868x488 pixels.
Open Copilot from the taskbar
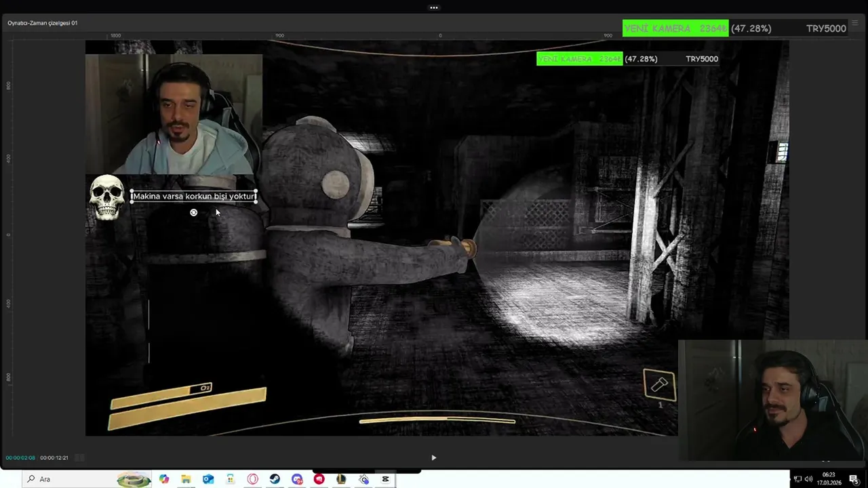[x=164, y=479]
